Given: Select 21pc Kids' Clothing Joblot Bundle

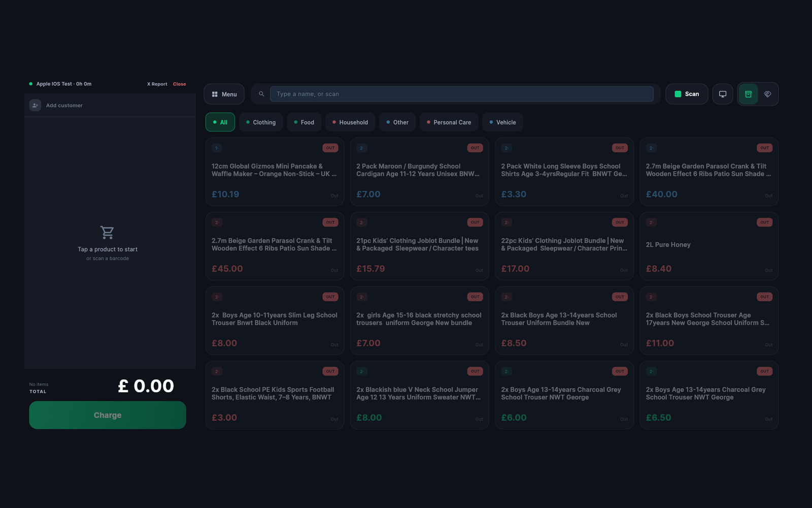Looking at the screenshot, I should [419, 246].
